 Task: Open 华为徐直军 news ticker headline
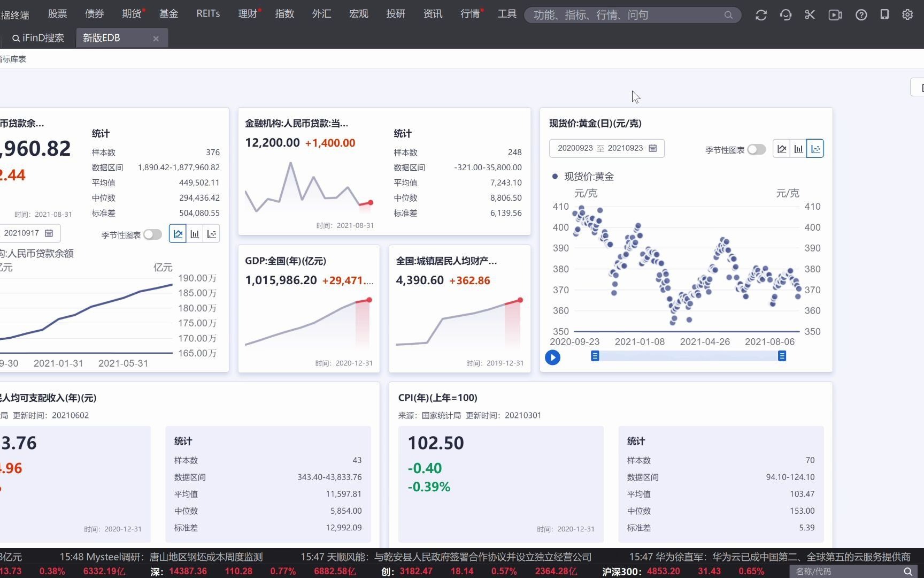769,557
